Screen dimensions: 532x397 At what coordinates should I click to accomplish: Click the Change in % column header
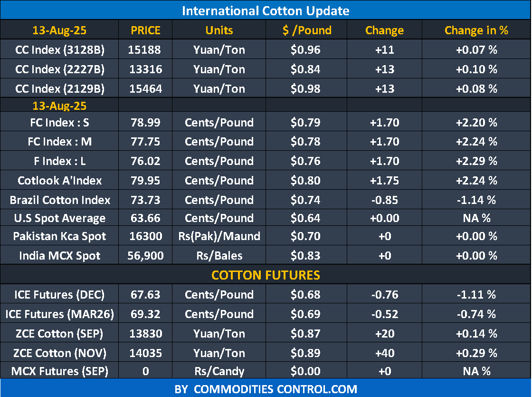(476, 30)
